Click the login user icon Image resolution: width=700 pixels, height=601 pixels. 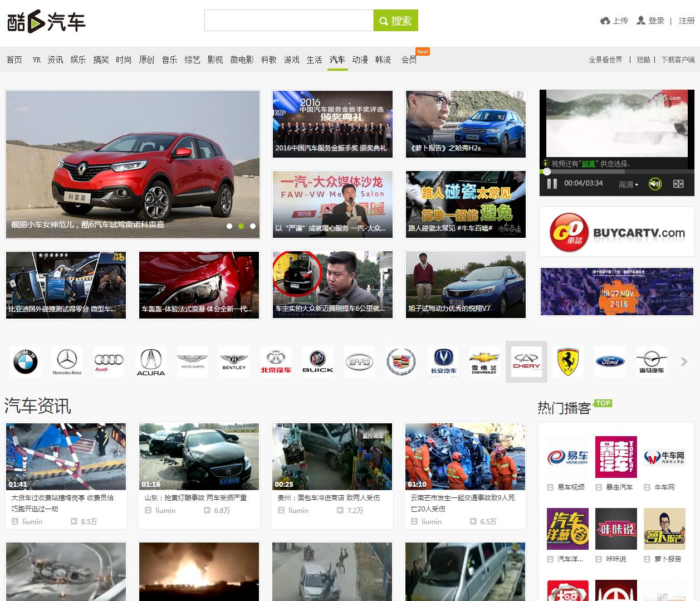(x=642, y=21)
